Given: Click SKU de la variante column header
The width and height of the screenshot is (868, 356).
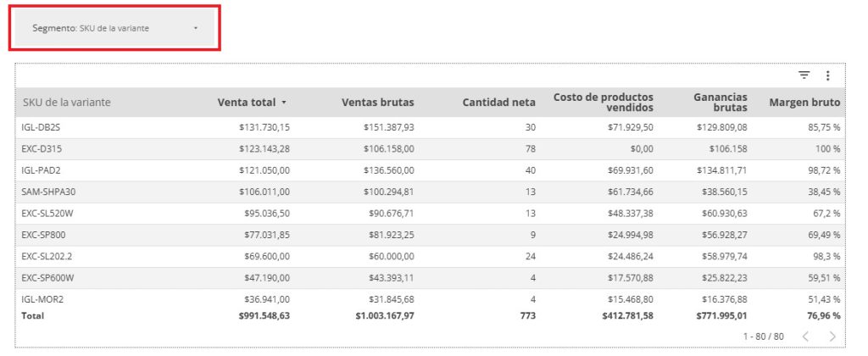Looking at the screenshot, I should click(x=66, y=103).
